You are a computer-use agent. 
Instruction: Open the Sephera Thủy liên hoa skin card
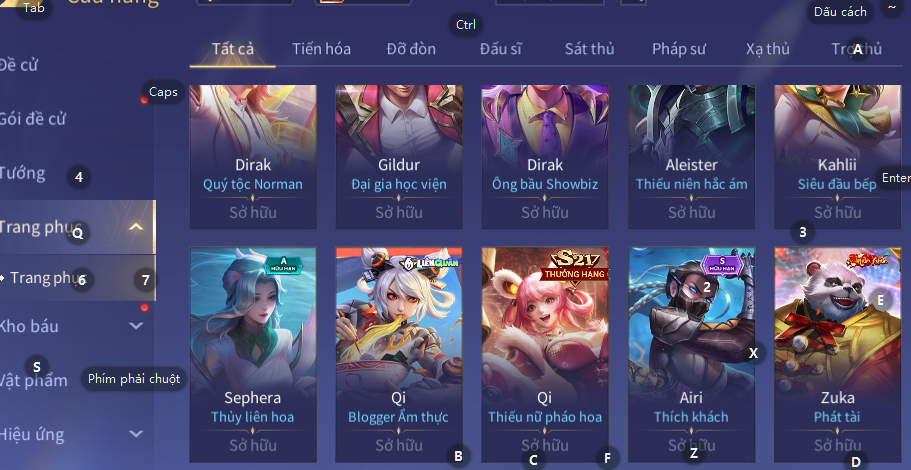click(253, 354)
